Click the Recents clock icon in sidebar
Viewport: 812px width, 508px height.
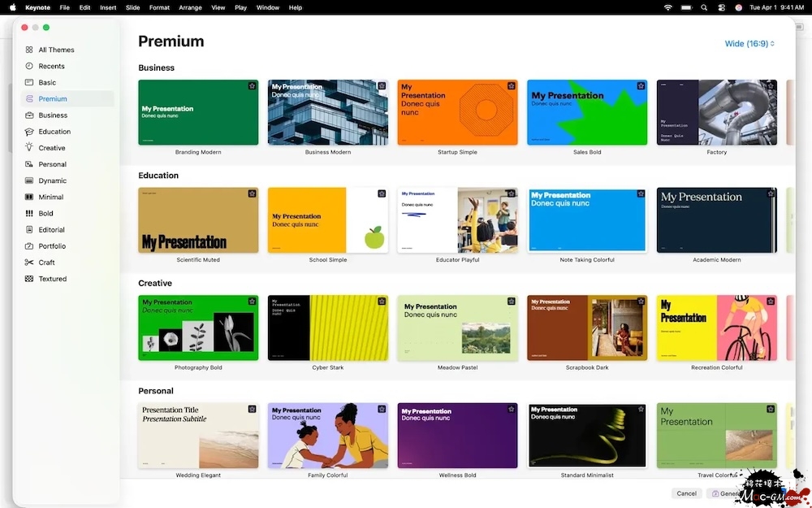tap(29, 66)
